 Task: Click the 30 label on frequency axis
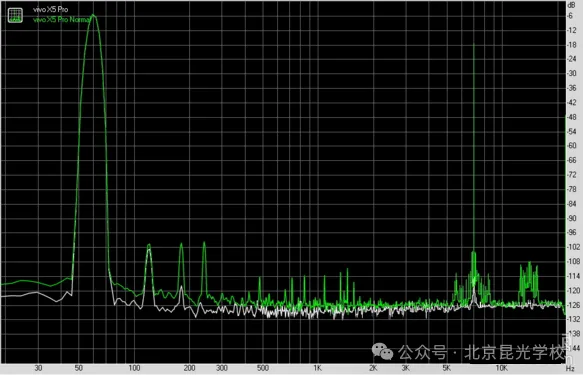pos(38,368)
